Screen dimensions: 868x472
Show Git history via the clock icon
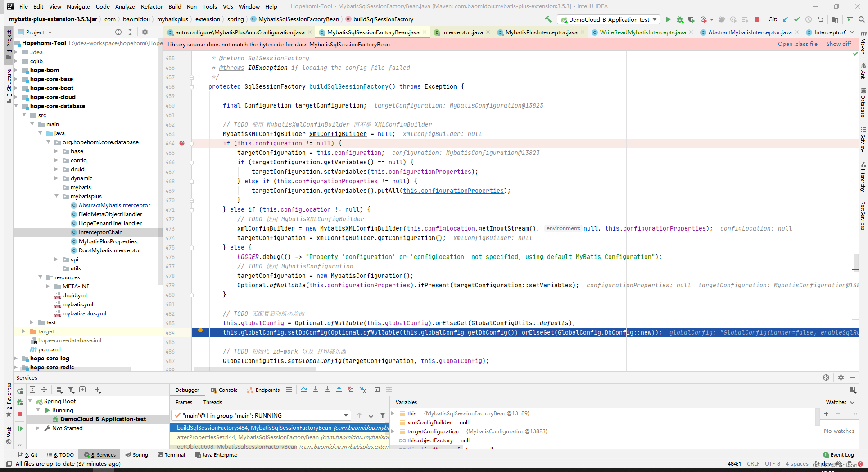pyautogui.click(x=809, y=19)
